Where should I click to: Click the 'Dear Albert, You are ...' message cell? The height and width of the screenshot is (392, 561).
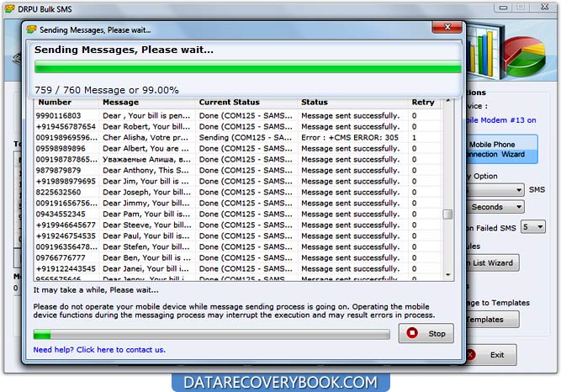[146, 149]
